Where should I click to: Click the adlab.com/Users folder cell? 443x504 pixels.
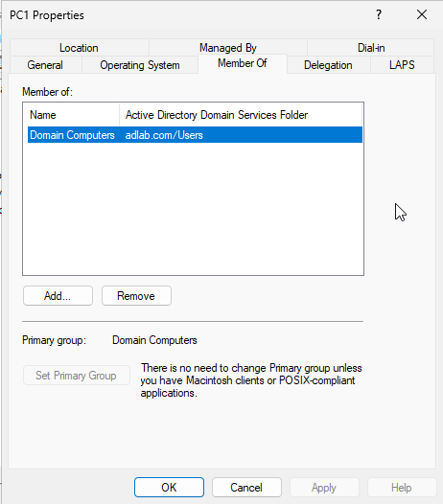[164, 135]
